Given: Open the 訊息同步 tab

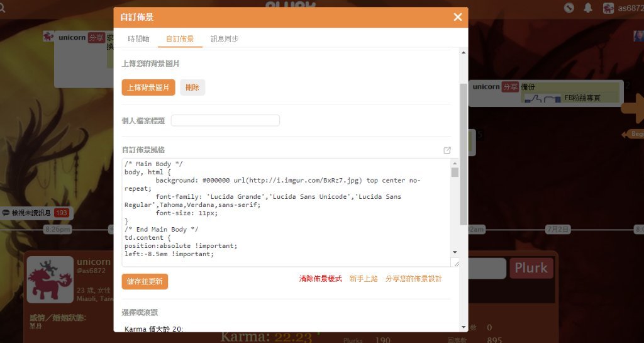Looking at the screenshot, I should 225,38.
